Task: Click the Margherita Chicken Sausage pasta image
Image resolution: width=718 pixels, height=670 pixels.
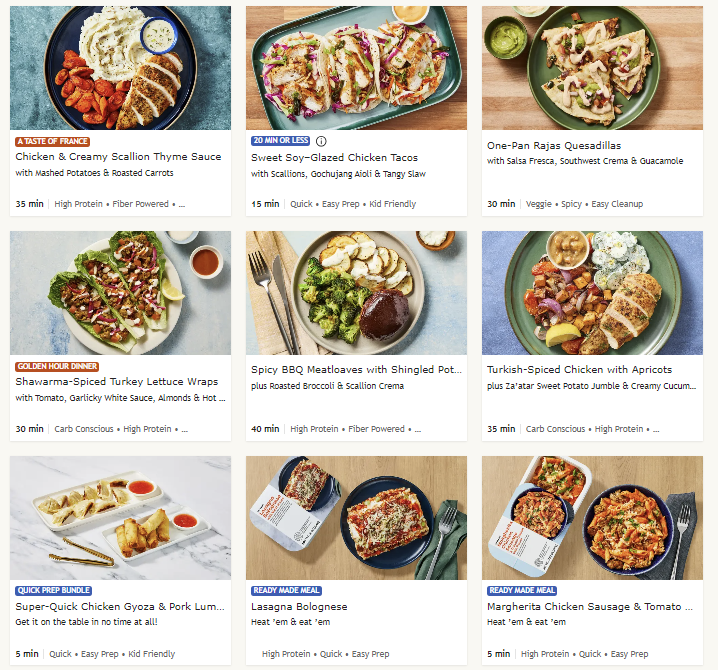Action: (592, 518)
